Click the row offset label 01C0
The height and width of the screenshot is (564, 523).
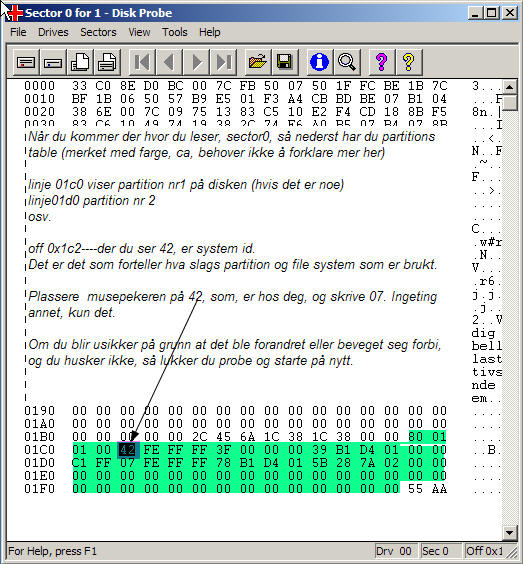tap(40, 450)
